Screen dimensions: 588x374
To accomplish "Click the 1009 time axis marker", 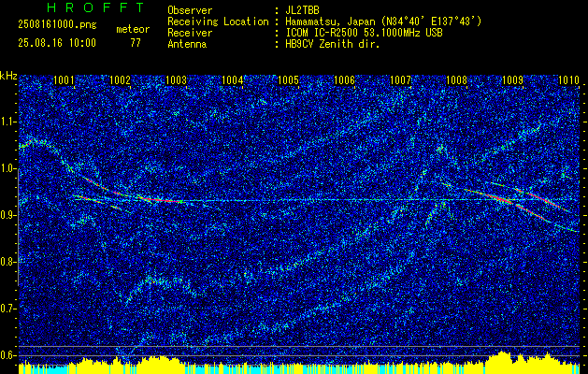I will coord(512,80).
